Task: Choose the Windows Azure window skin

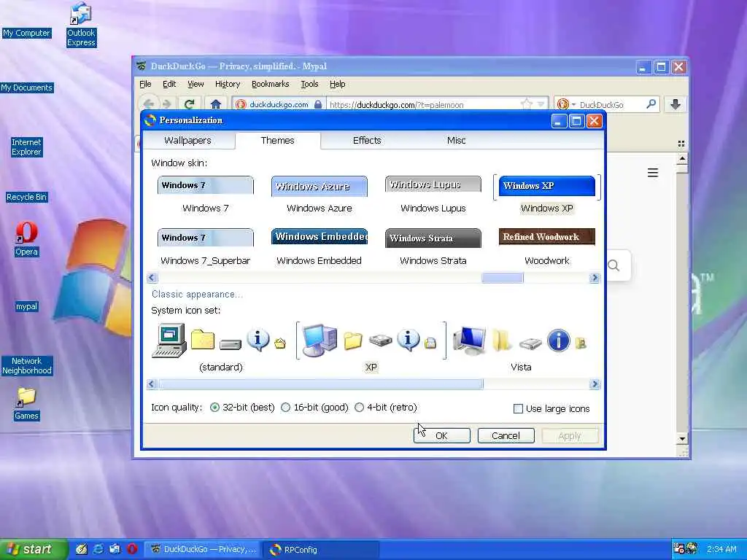Action: [x=320, y=186]
